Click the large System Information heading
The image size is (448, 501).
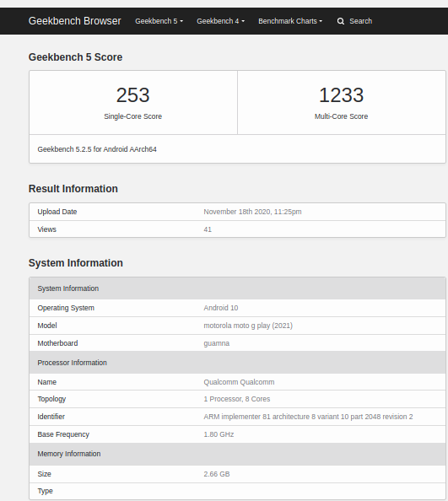[x=76, y=263]
